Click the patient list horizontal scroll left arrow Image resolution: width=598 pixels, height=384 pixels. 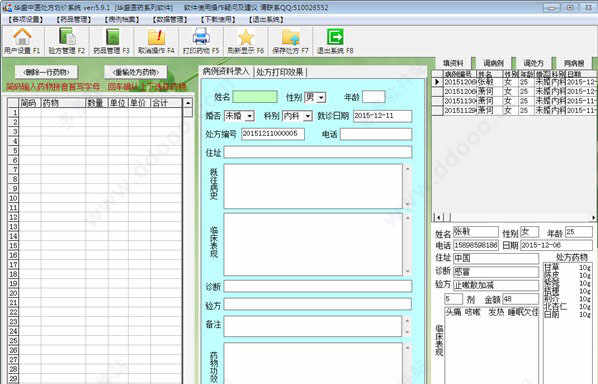click(439, 217)
